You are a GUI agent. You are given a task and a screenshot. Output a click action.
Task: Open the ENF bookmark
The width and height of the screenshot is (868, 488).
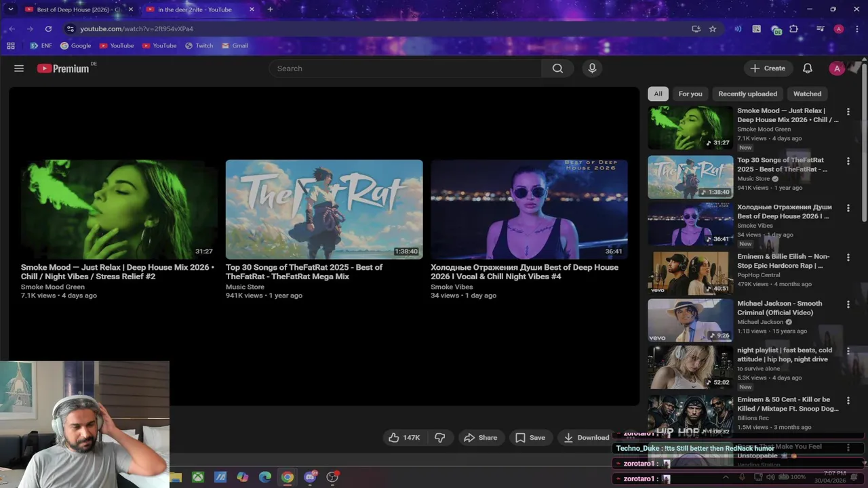pos(41,45)
